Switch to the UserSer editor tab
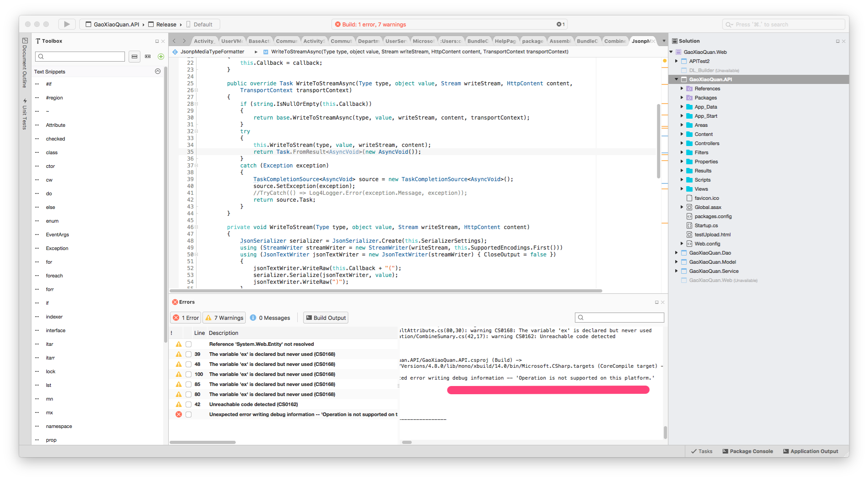The height and width of the screenshot is (480, 868). click(x=395, y=41)
